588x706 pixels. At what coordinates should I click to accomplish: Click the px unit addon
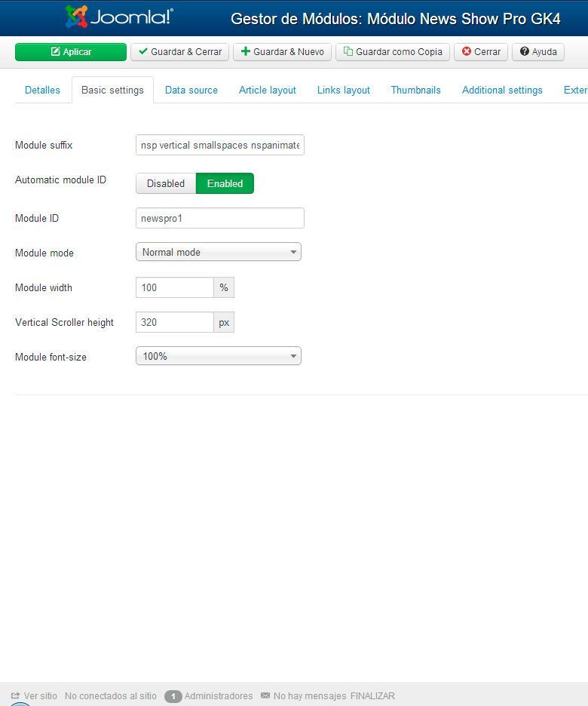(x=224, y=322)
